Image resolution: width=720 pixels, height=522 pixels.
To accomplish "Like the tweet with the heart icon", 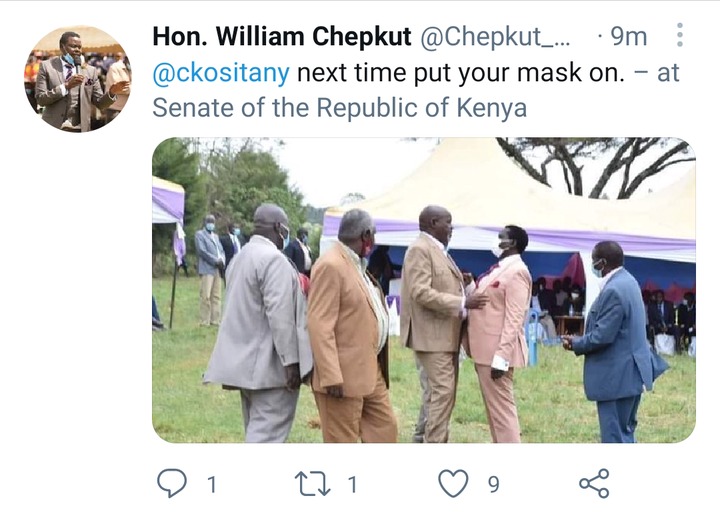I will tap(453, 483).
